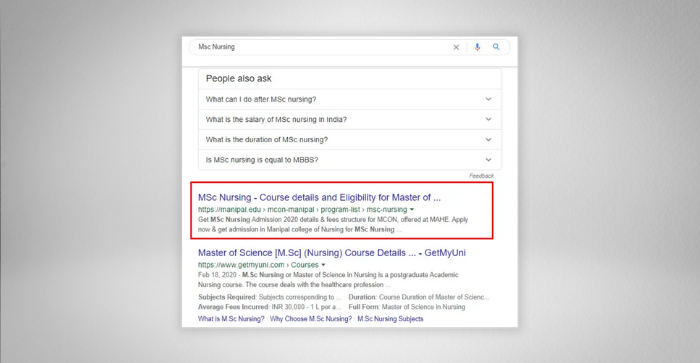Click the manipal.edu breadcrumb URL text
Viewport: 700px width, 363px height.
[303, 209]
